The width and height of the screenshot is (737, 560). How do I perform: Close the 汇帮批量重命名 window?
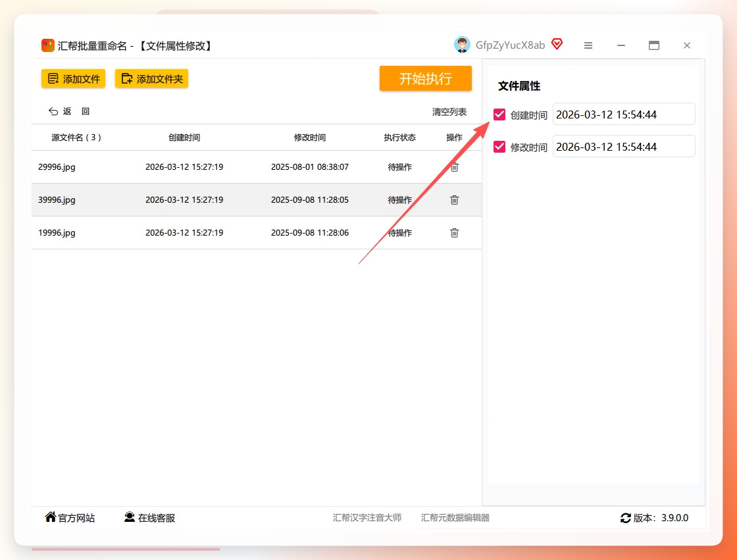(x=687, y=45)
